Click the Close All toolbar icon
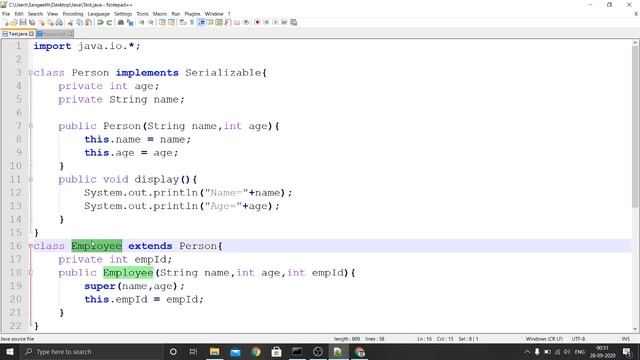This screenshot has height=360, width=640. coord(50,22)
